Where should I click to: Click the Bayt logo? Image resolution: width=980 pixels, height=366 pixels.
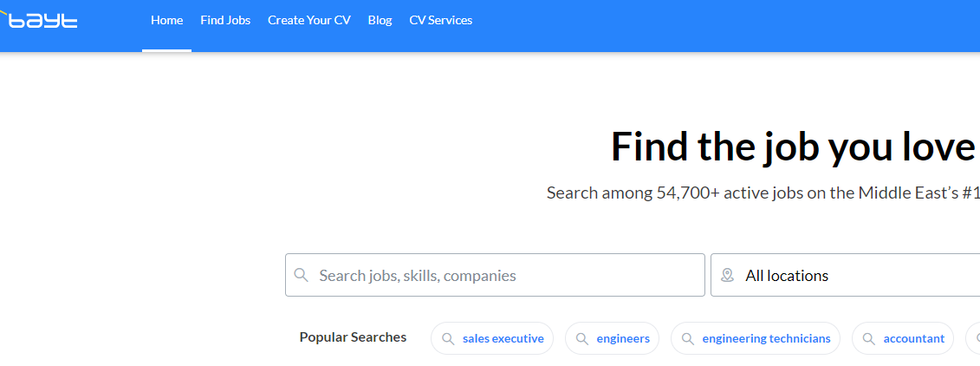tap(42, 19)
